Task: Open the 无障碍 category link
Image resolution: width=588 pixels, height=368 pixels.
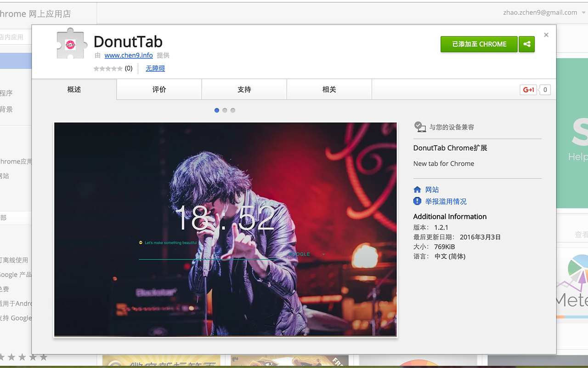Action: pyautogui.click(x=155, y=68)
